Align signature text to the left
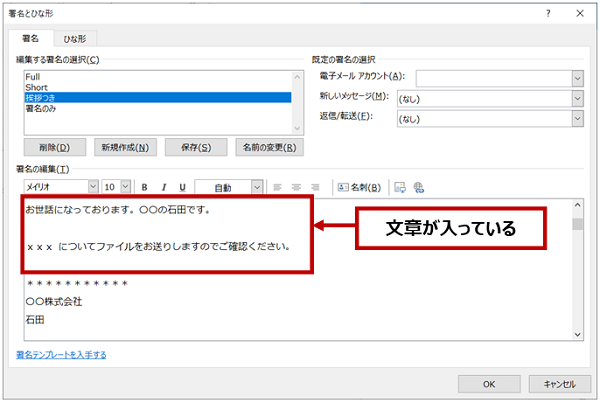 [x=278, y=187]
